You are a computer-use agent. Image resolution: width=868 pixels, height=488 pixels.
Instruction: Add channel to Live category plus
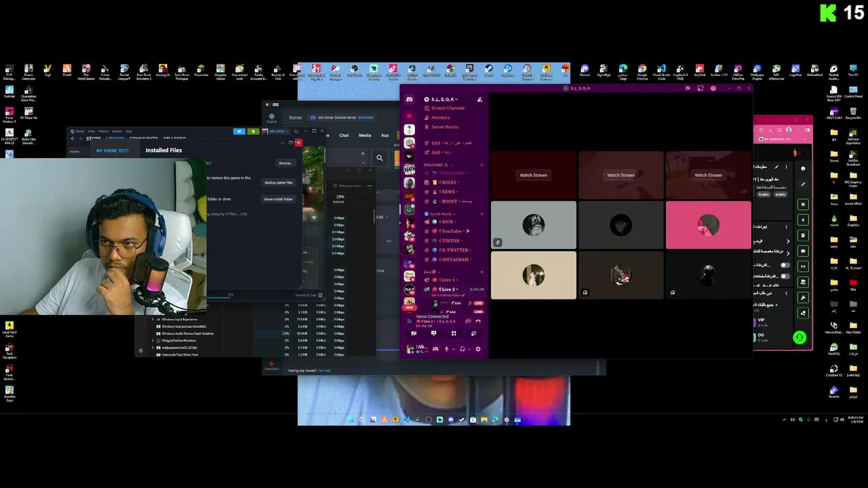481,272
